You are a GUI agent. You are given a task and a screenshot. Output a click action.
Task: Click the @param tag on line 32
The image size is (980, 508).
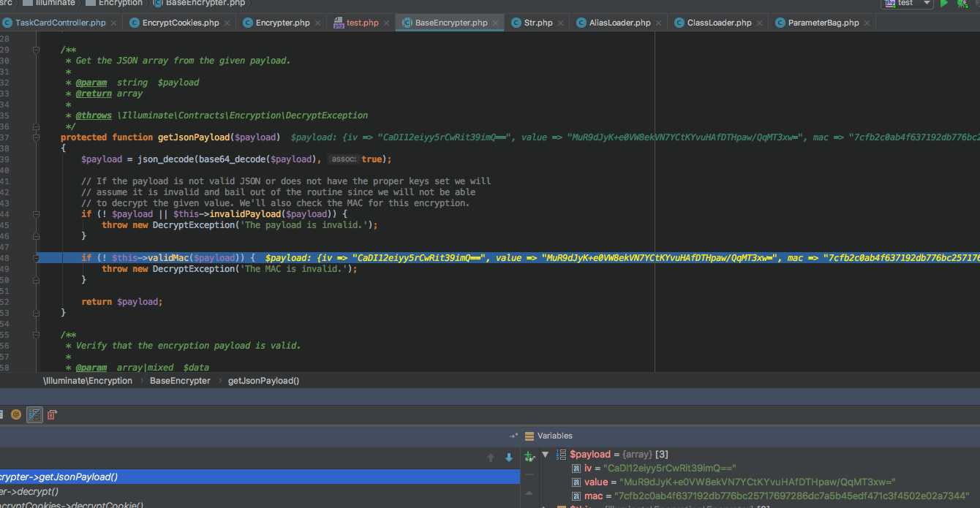click(x=91, y=83)
